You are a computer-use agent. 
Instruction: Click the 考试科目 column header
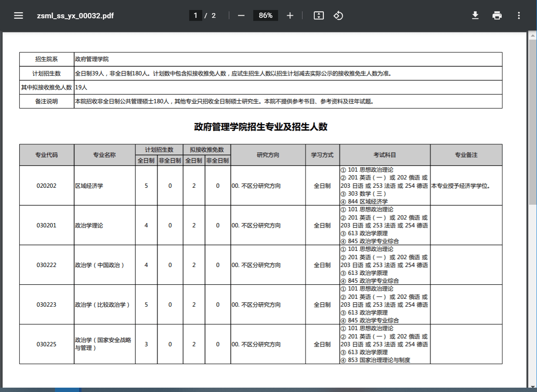coord(385,155)
